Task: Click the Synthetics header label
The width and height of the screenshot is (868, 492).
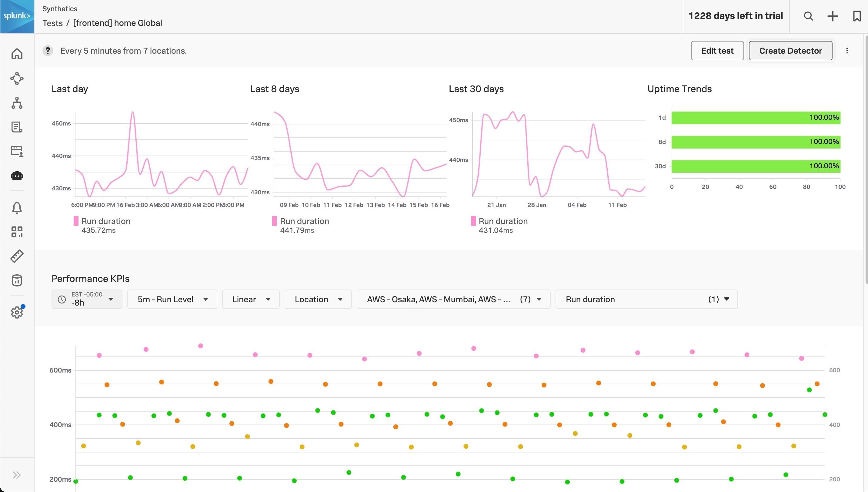Action: click(x=60, y=9)
